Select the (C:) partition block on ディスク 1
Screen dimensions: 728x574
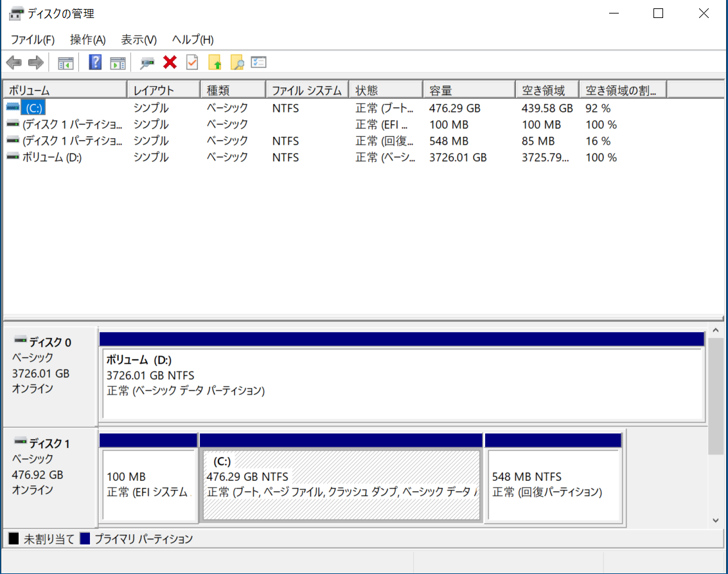pos(341,485)
